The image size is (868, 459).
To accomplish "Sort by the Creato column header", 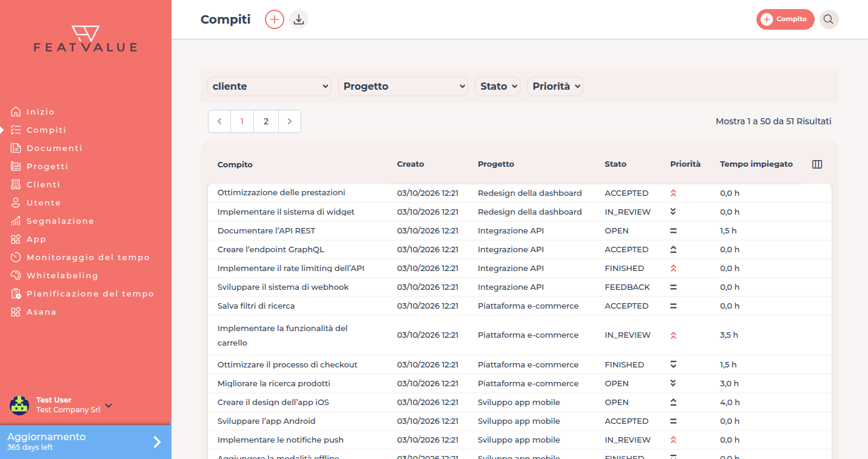I will pos(410,164).
